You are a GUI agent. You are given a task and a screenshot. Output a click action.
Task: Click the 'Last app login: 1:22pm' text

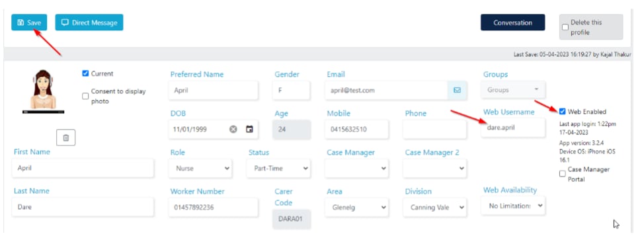click(x=588, y=124)
